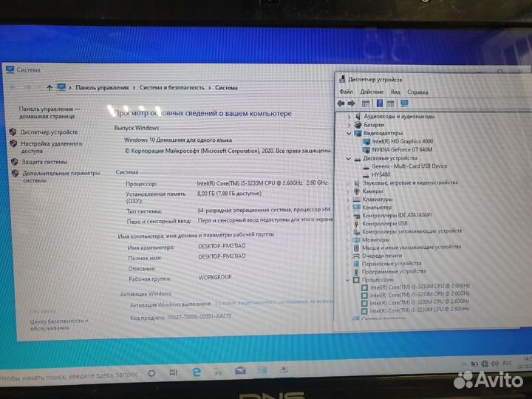Screen dimensions: 532x399
Task: Click the Камеры camera icon
Action: tap(357, 191)
